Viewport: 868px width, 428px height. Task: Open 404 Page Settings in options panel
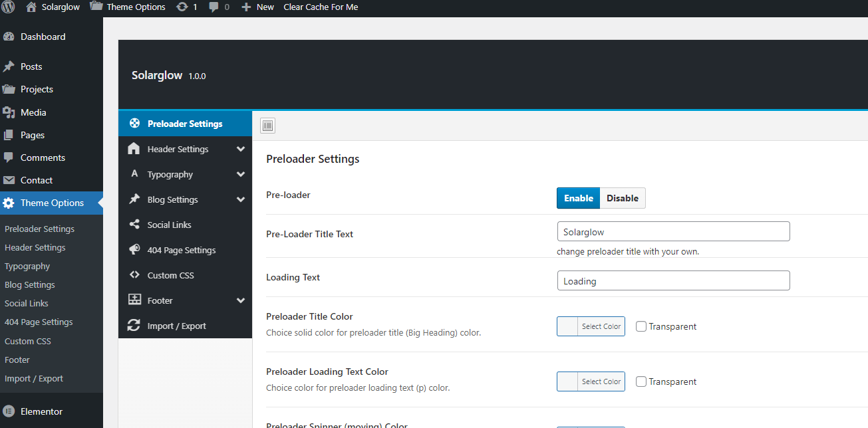(x=185, y=250)
